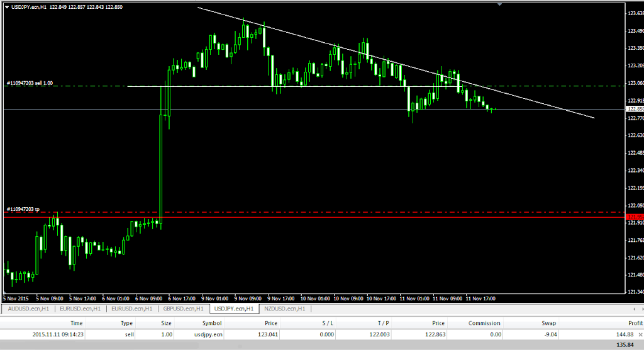
Task: Sort trades by the Time column header
Action: point(76,323)
